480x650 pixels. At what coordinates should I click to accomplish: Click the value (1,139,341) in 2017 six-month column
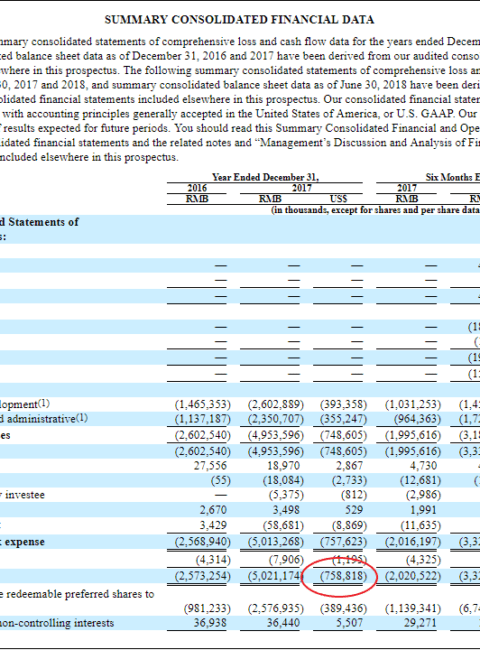pos(413,608)
